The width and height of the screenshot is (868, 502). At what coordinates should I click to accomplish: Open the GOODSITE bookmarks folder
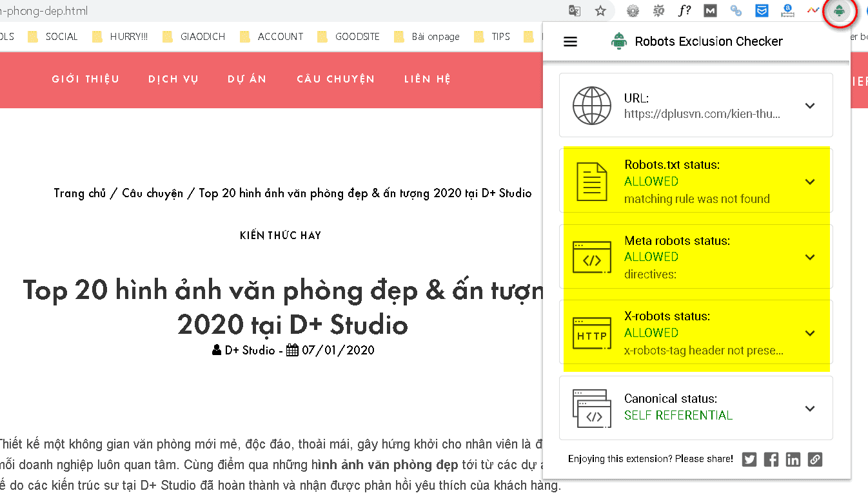[x=349, y=37]
